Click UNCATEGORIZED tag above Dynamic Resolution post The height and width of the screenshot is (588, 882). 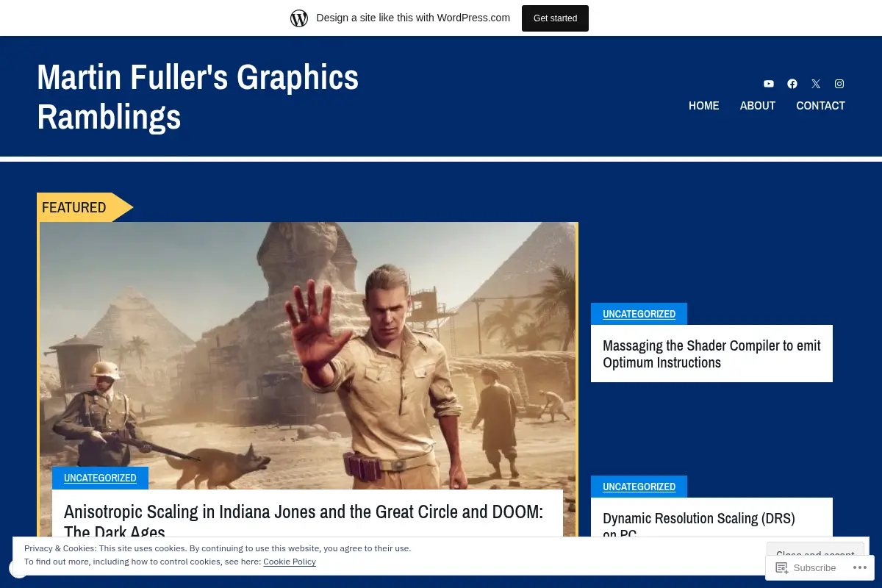pyautogui.click(x=639, y=487)
